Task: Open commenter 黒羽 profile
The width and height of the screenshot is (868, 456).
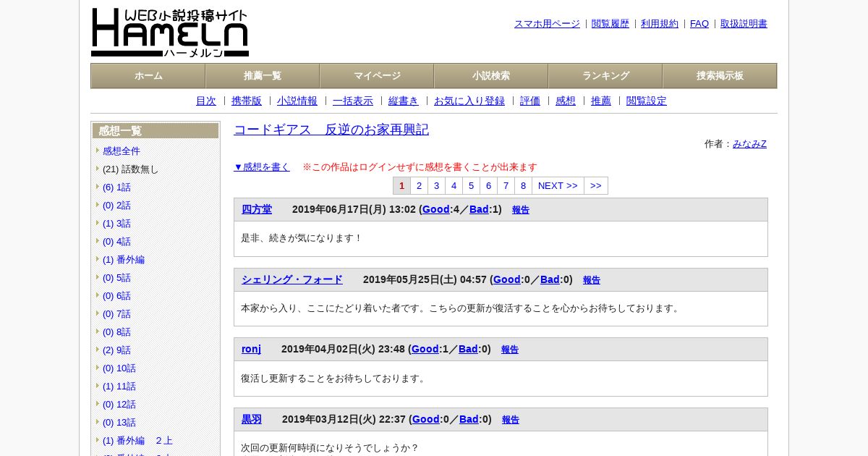Action: click(x=252, y=419)
